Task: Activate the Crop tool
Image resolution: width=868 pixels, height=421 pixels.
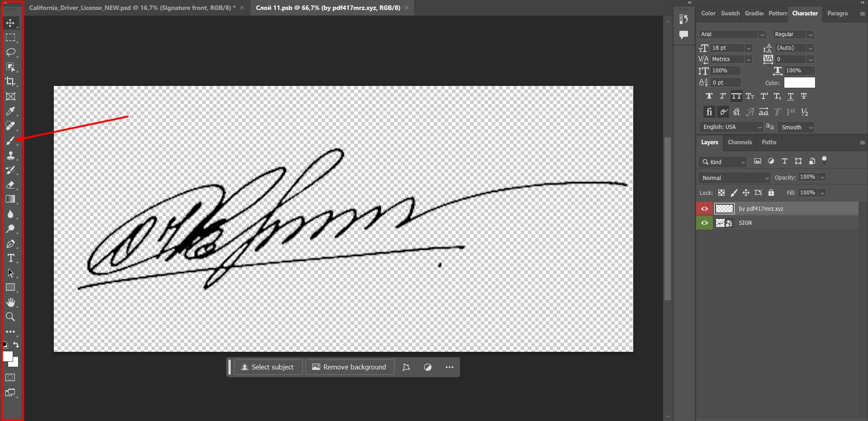Action: tap(11, 82)
